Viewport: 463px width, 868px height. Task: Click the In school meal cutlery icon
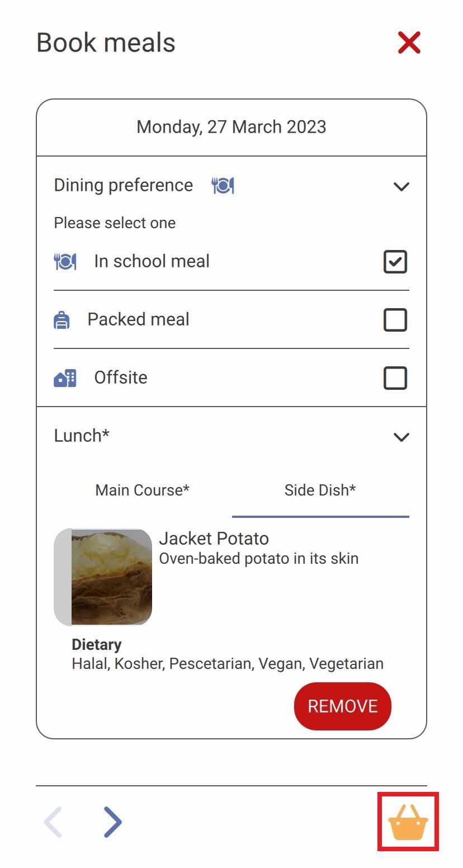(x=65, y=261)
